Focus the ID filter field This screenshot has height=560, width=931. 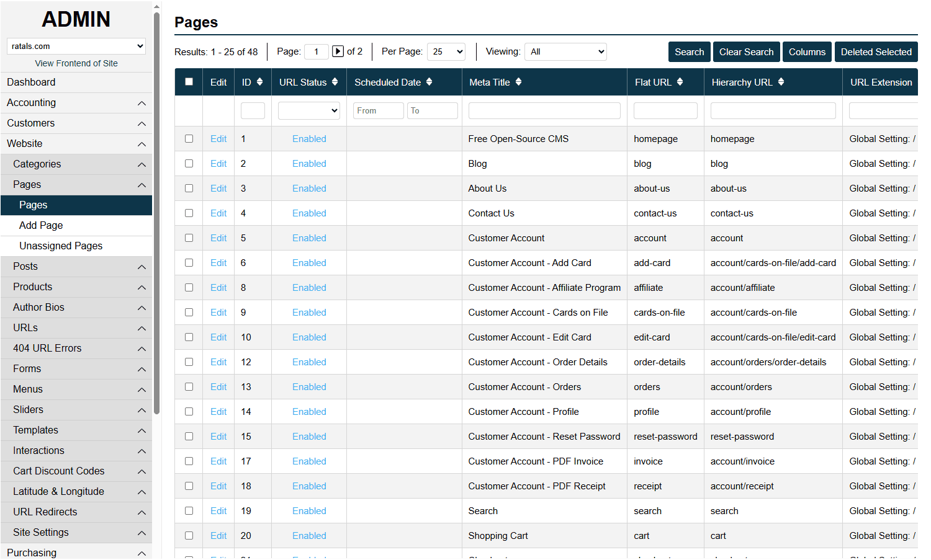coord(253,110)
